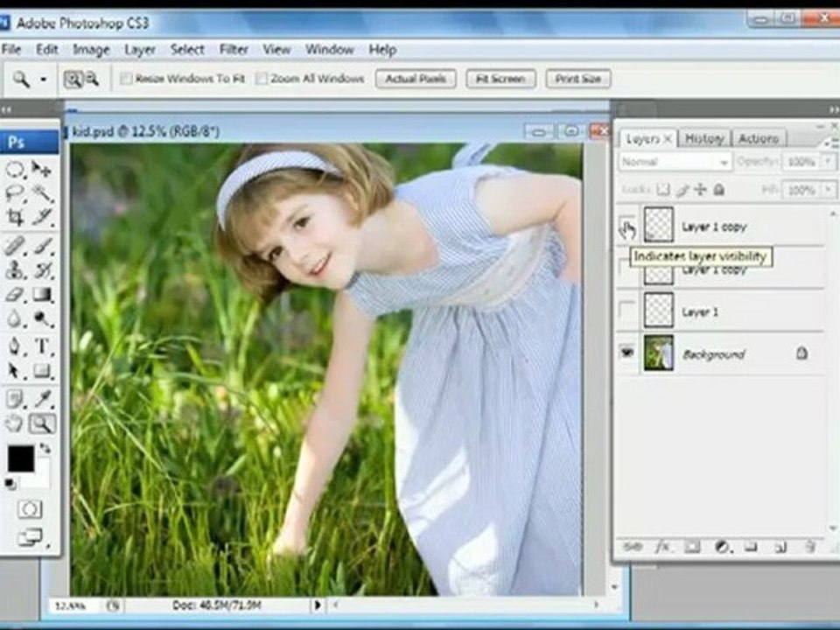
Task: Delete layer using the trash icon
Action: click(x=810, y=547)
